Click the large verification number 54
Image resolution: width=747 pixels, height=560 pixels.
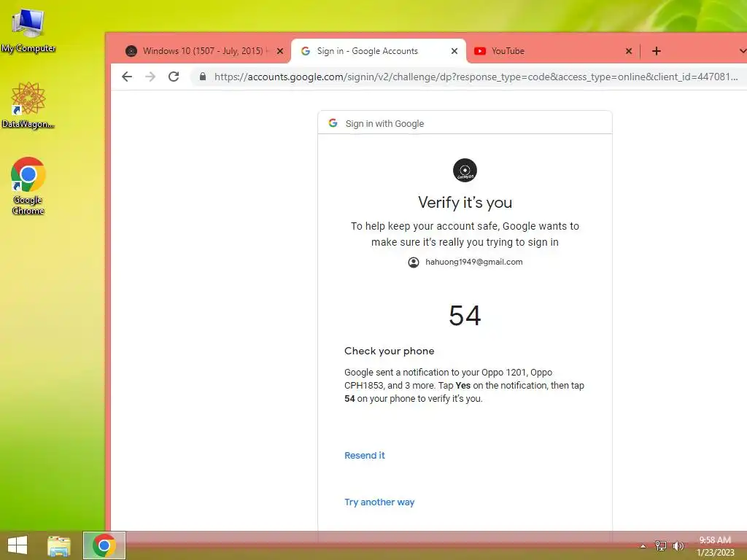(465, 315)
